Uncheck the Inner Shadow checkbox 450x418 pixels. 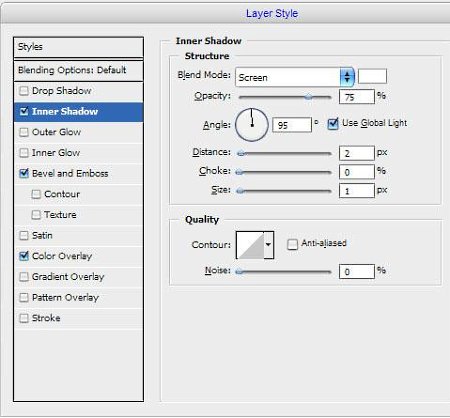point(24,111)
